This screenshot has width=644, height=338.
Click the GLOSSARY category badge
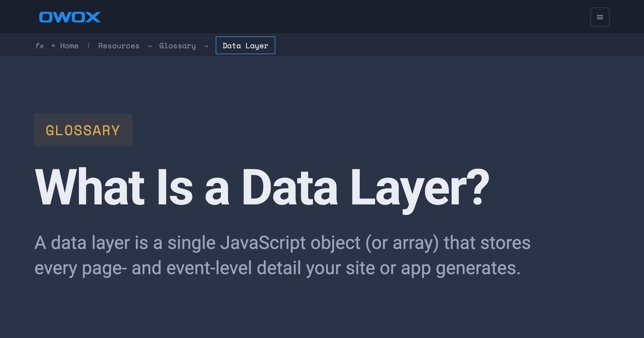coord(83,130)
